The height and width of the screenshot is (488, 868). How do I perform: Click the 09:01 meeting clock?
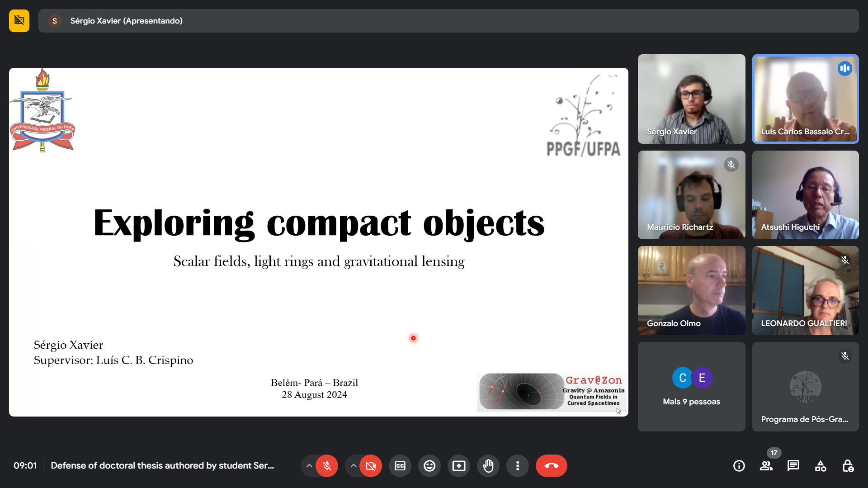point(25,465)
